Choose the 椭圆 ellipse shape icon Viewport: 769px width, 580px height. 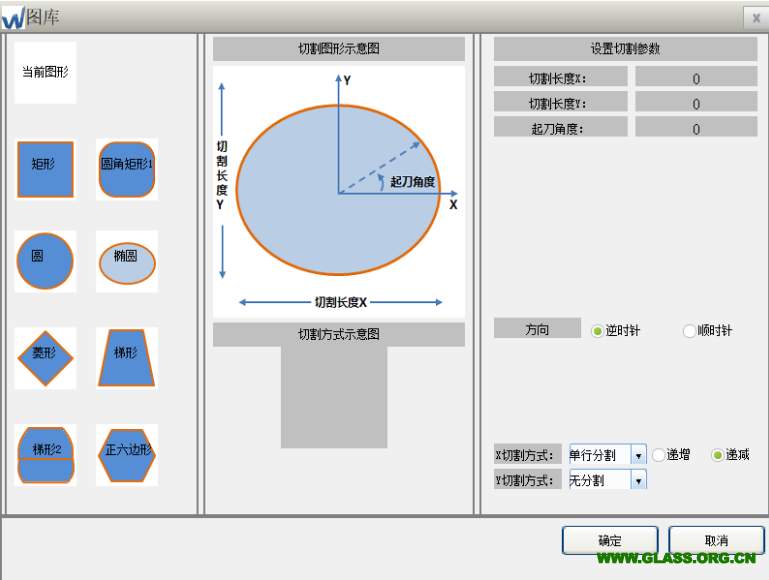126,262
